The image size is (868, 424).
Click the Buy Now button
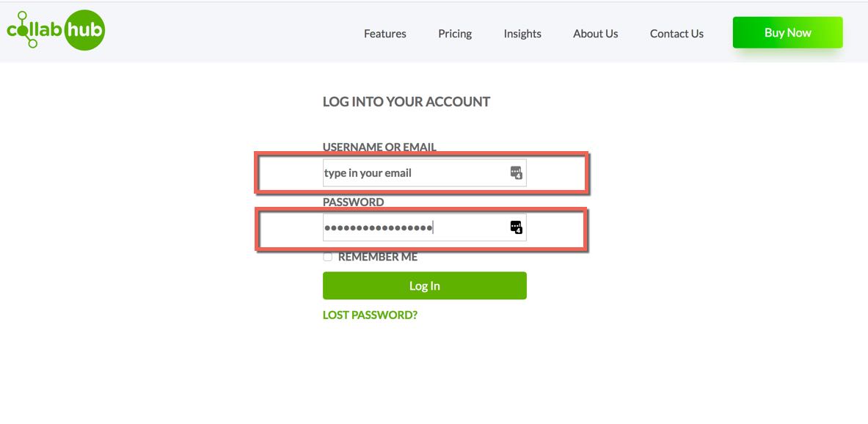pyautogui.click(x=788, y=33)
